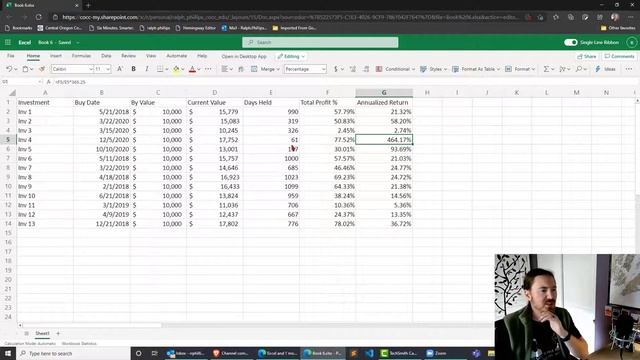Click the wrap text icon
This screenshot has width=640, height=360.
(241, 69)
